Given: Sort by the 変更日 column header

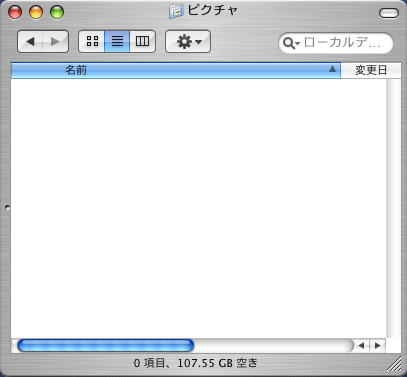Looking at the screenshot, I should 371,70.
